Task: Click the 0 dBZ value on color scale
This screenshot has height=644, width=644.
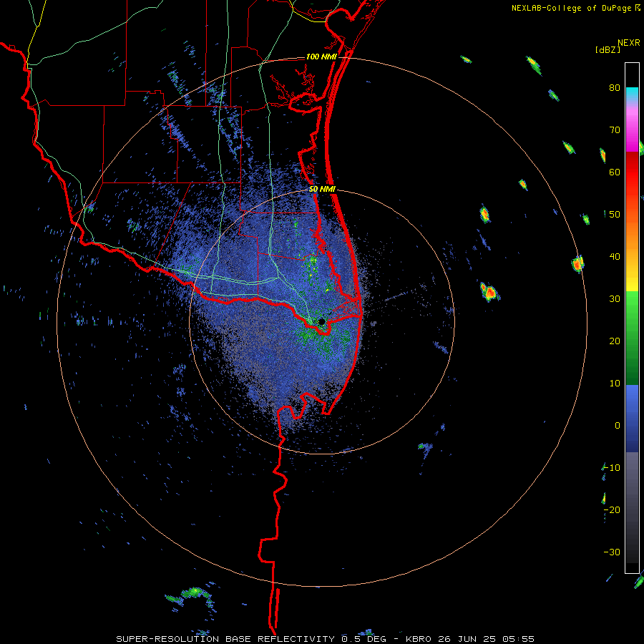Action: coord(618,426)
